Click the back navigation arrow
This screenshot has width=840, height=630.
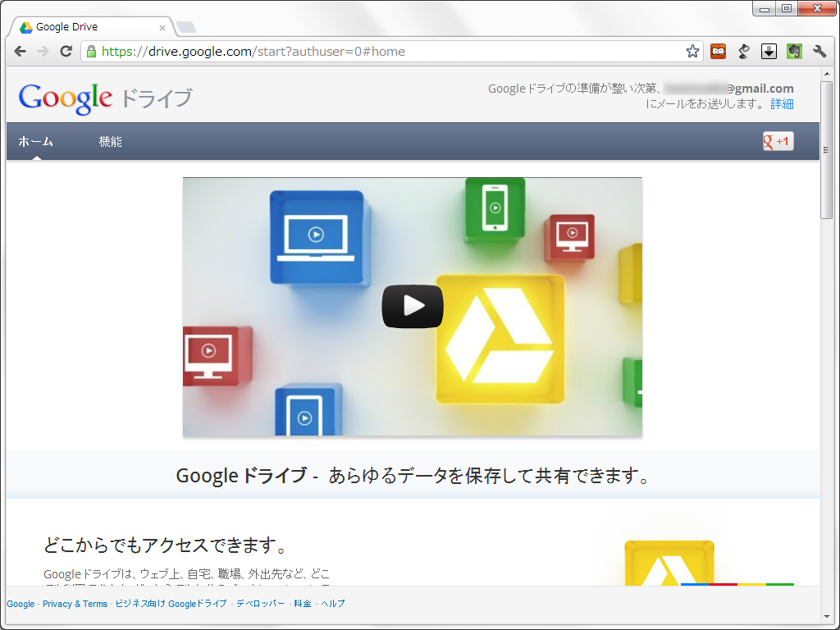(19, 51)
